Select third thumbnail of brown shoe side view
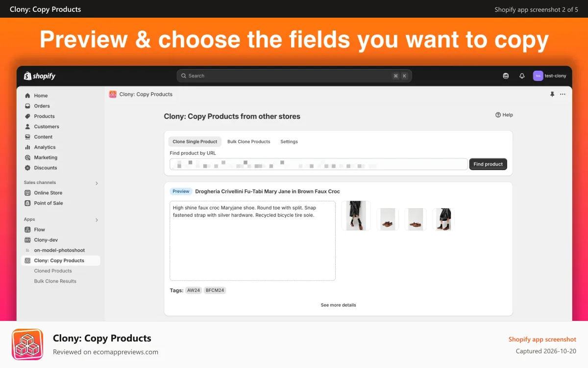 click(x=416, y=219)
